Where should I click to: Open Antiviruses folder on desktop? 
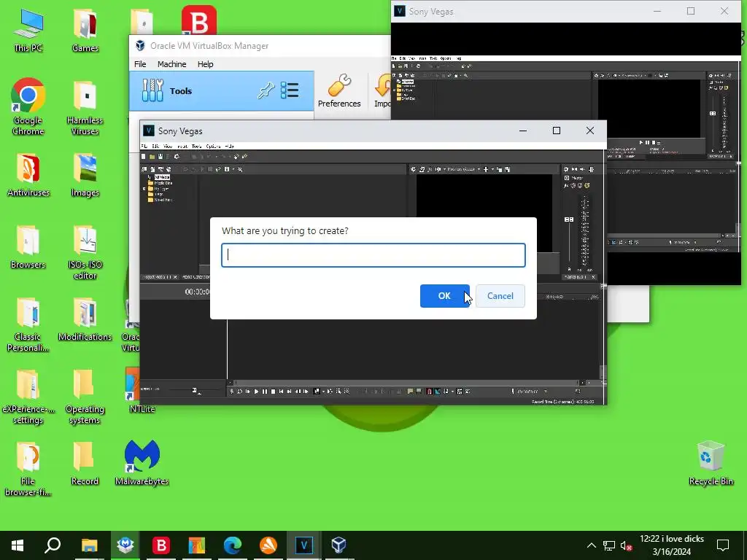pyautogui.click(x=28, y=175)
